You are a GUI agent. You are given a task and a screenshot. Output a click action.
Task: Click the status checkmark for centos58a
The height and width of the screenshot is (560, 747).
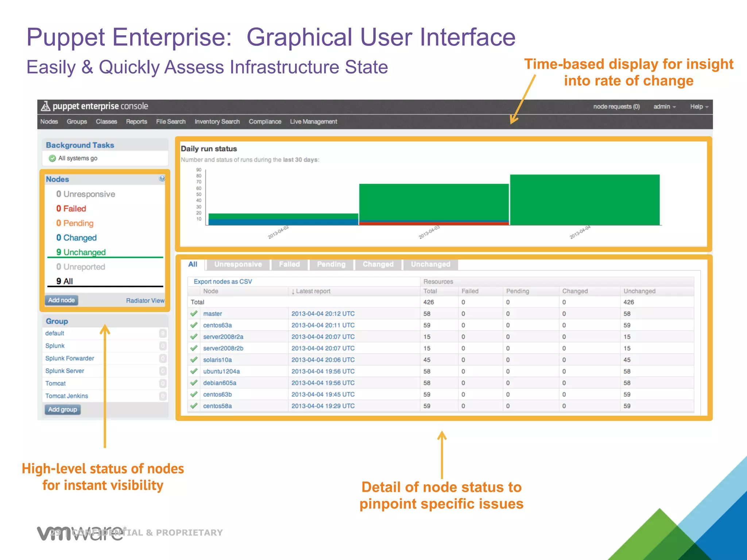194,406
